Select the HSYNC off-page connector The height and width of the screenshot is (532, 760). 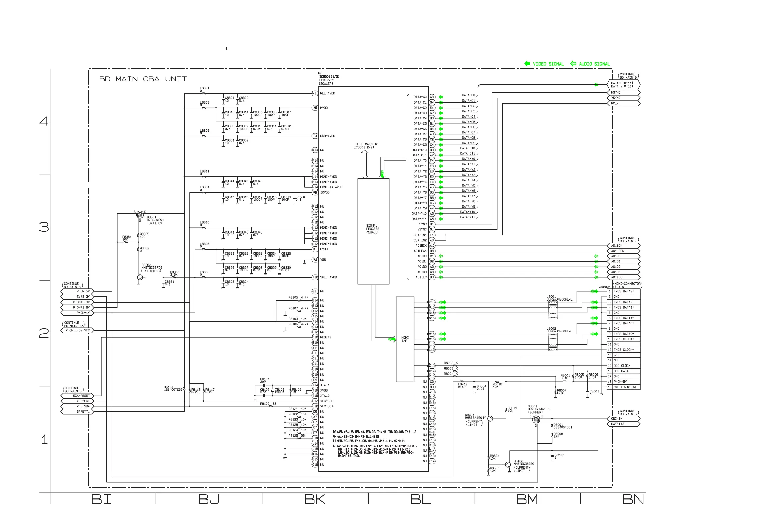[x=623, y=93]
